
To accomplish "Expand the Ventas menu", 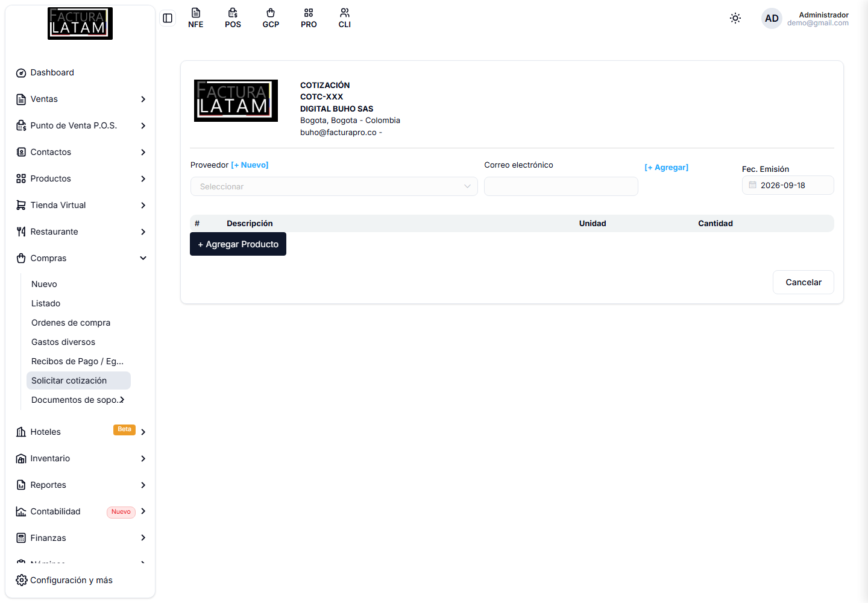I will click(x=80, y=99).
